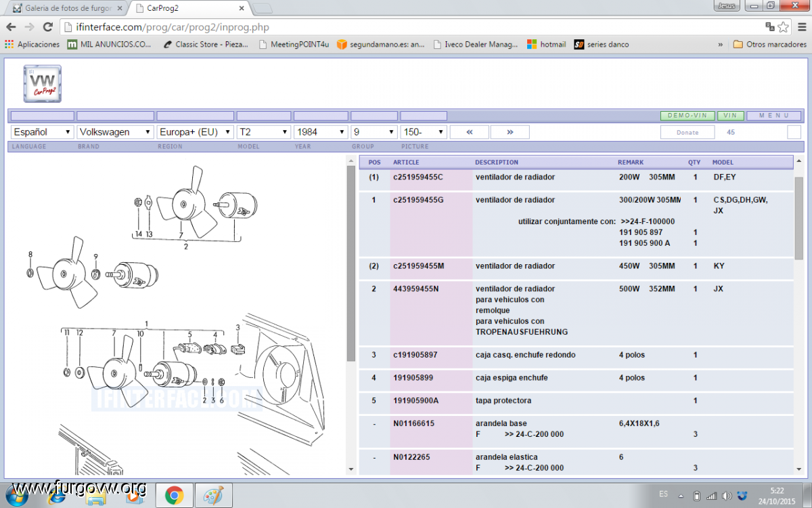Open hotmail bookmark
This screenshot has width=812, height=508.
click(x=547, y=44)
